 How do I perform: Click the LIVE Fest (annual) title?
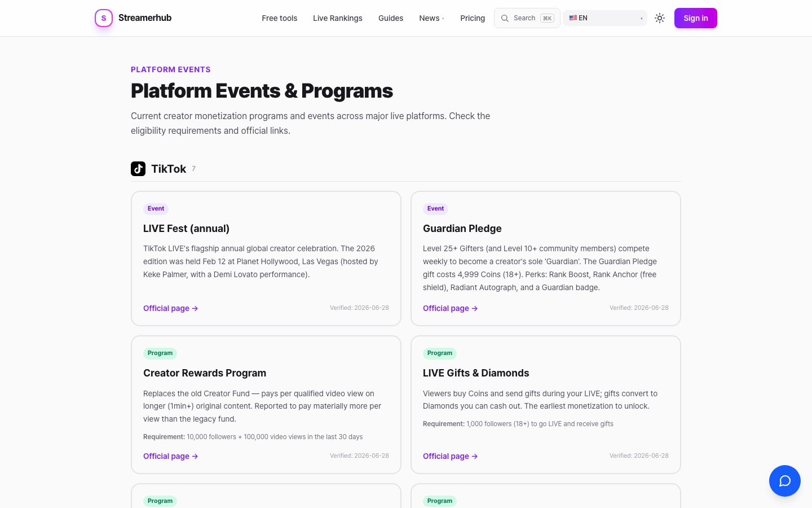(186, 229)
